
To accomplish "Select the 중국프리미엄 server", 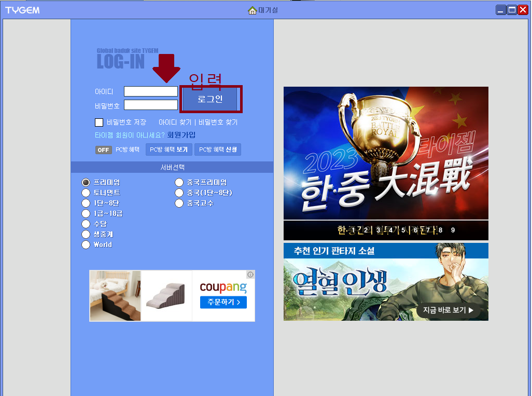I will point(179,182).
